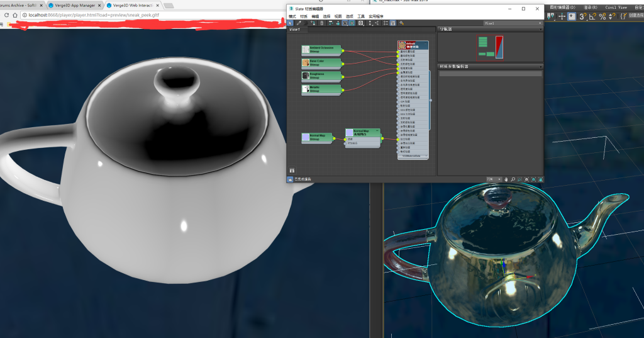Select the Base Color Bitmap node
The width and height of the screenshot is (644, 338).
tap(321, 63)
